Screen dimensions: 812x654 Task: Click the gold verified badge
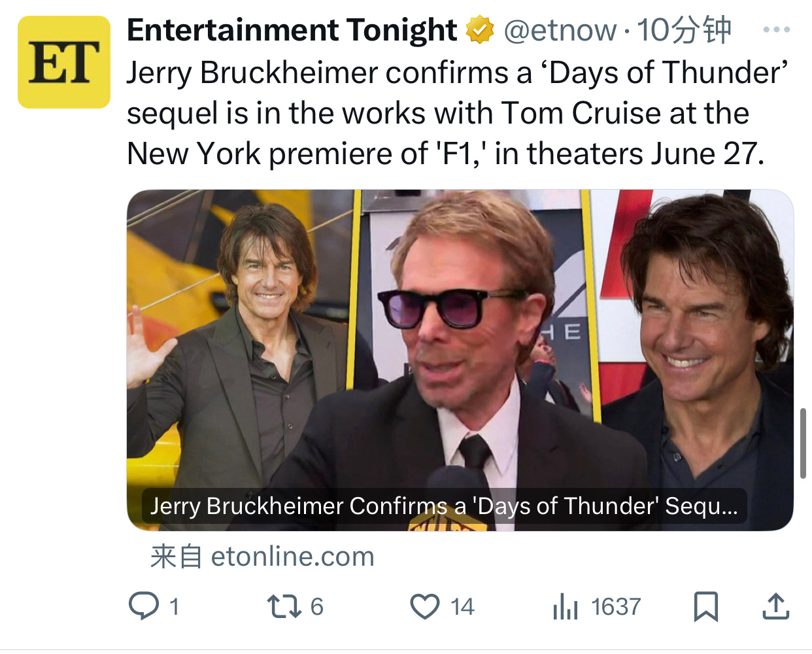click(480, 30)
